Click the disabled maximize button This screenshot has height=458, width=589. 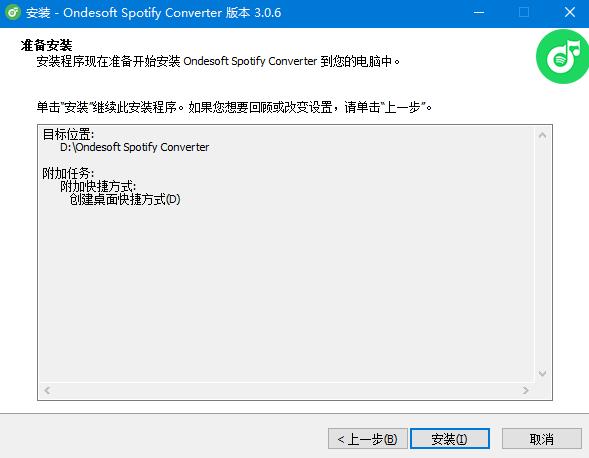coord(524,12)
